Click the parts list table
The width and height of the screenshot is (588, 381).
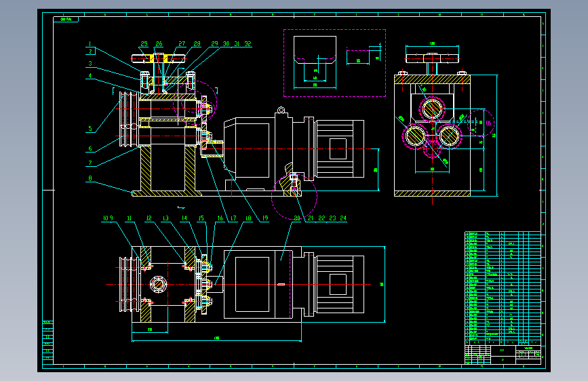click(503, 288)
